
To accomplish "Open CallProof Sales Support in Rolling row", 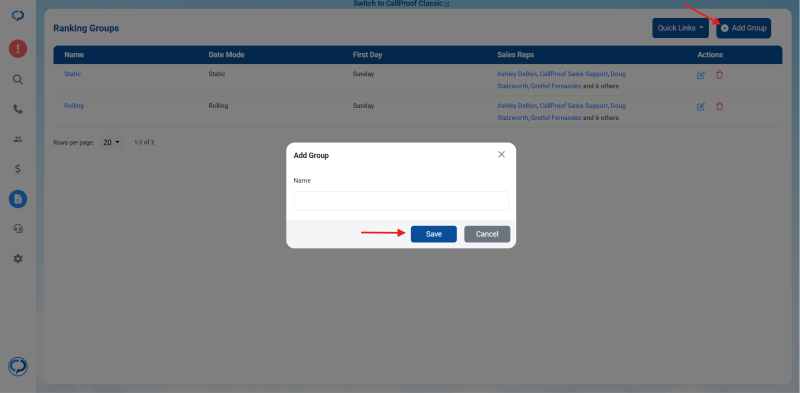I will [573, 106].
